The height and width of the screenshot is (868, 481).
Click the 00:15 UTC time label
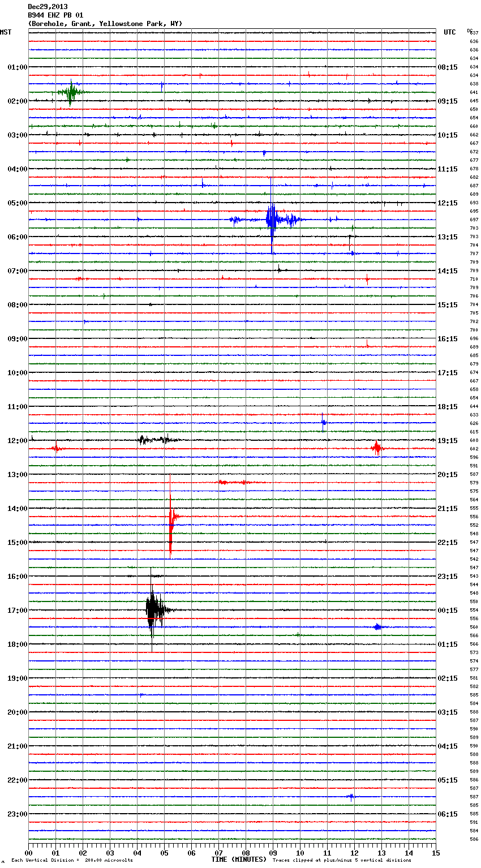(x=448, y=611)
